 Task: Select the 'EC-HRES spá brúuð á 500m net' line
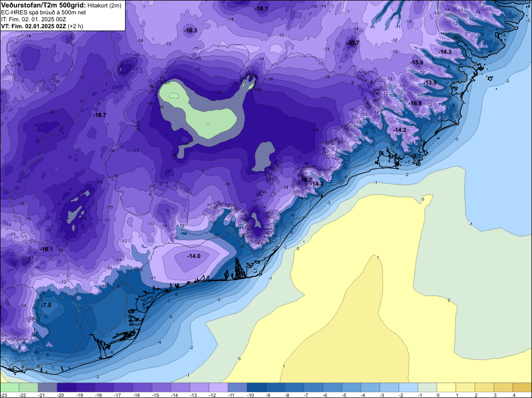tap(44, 12)
